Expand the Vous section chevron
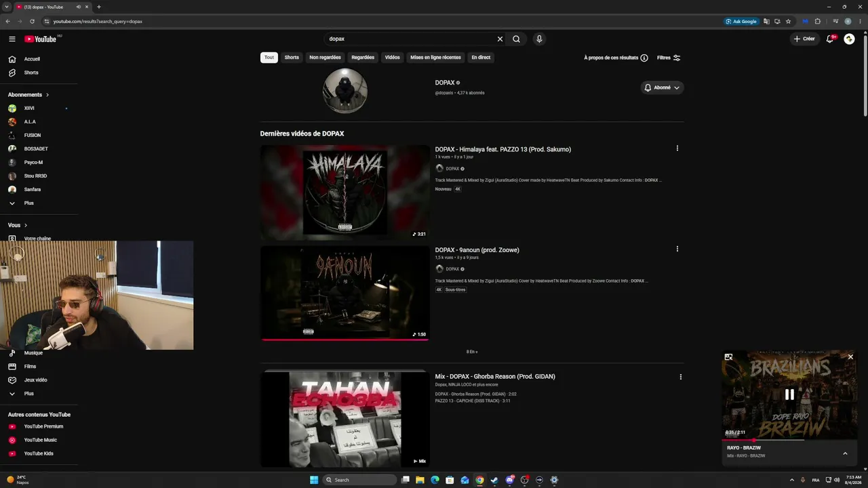 point(26,225)
